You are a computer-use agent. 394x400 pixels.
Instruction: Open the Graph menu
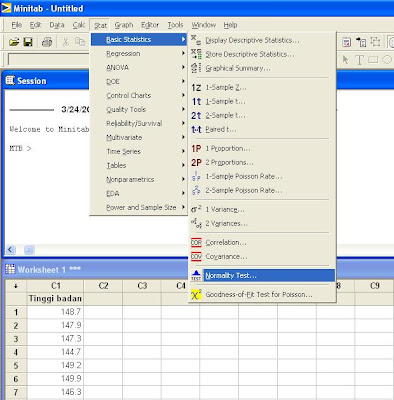tap(124, 25)
